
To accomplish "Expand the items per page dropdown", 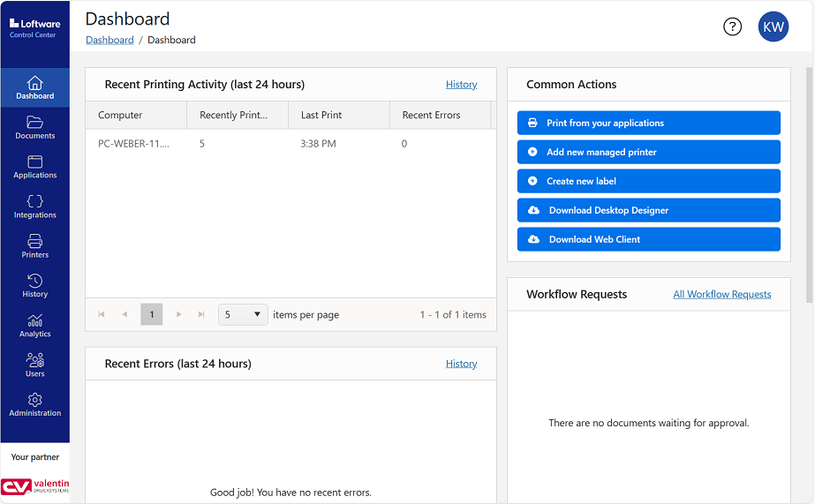I will coord(243,314).
